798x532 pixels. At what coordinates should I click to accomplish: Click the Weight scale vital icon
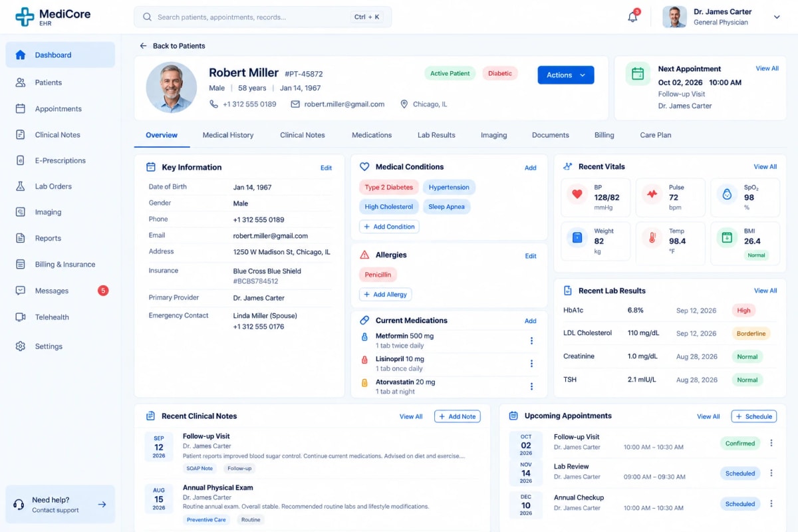point(577,237)
